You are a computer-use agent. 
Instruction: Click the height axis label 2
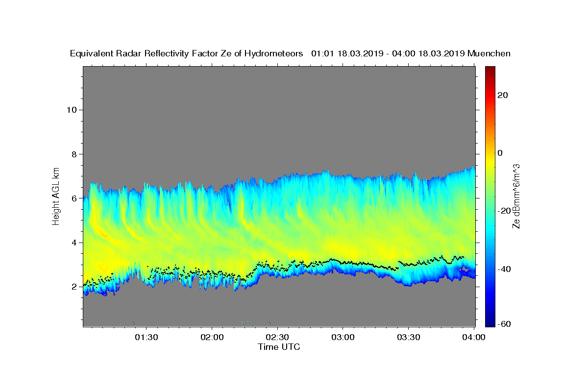[x=74, y=287]
